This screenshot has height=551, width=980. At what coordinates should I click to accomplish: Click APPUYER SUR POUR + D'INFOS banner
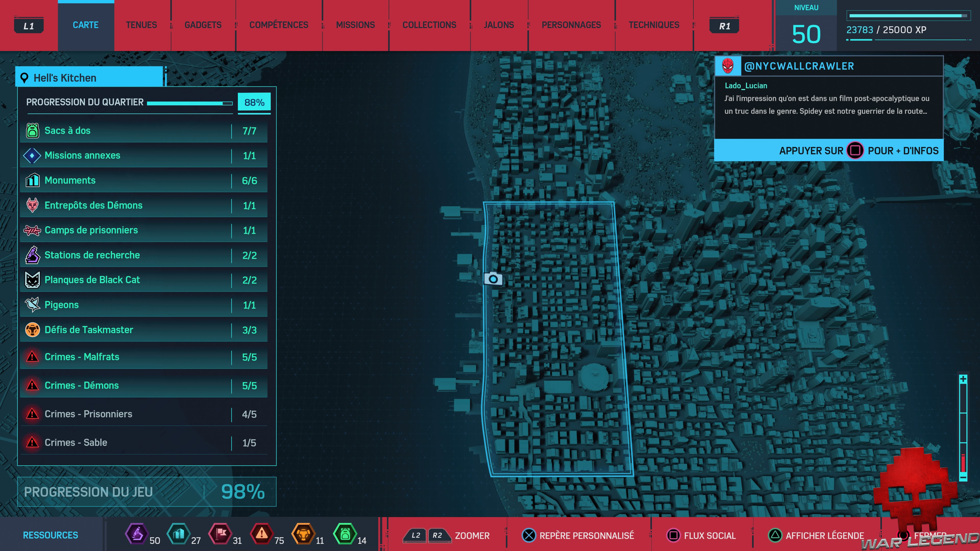(829, 151)
